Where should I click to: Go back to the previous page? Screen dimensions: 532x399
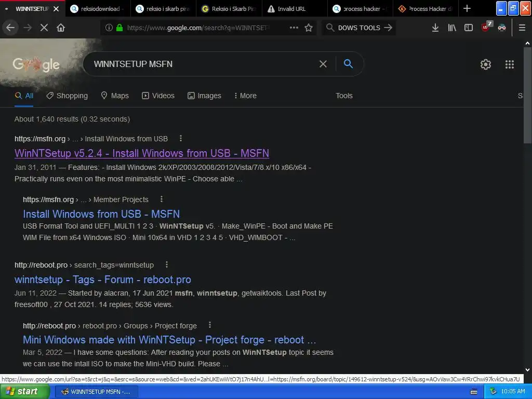tap(10, 28)
